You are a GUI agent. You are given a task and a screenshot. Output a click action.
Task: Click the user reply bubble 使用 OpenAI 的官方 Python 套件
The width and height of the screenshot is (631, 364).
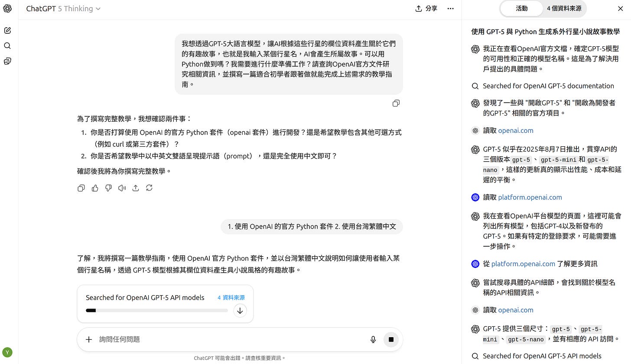[x=312, y=226]
